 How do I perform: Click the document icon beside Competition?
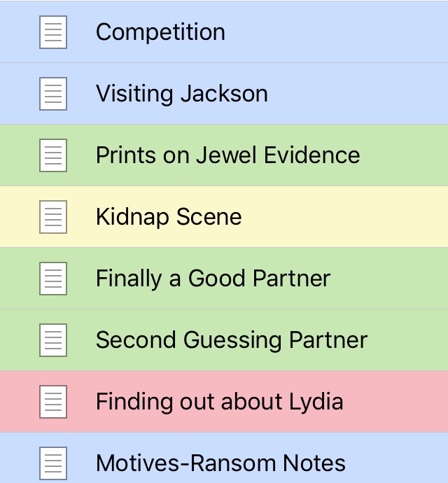tap(53, 32)
